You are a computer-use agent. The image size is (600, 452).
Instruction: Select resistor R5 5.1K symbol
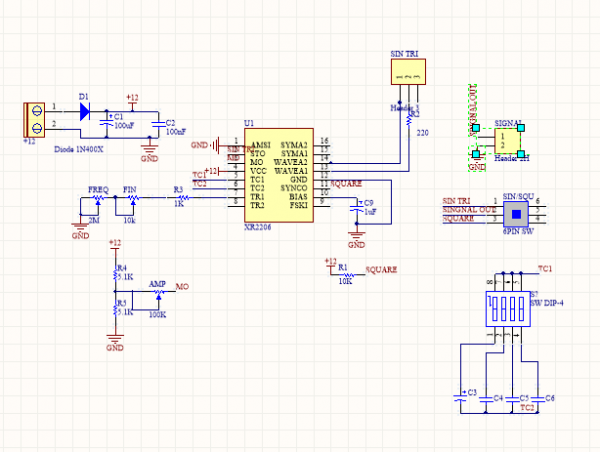(x=115, y=308)
